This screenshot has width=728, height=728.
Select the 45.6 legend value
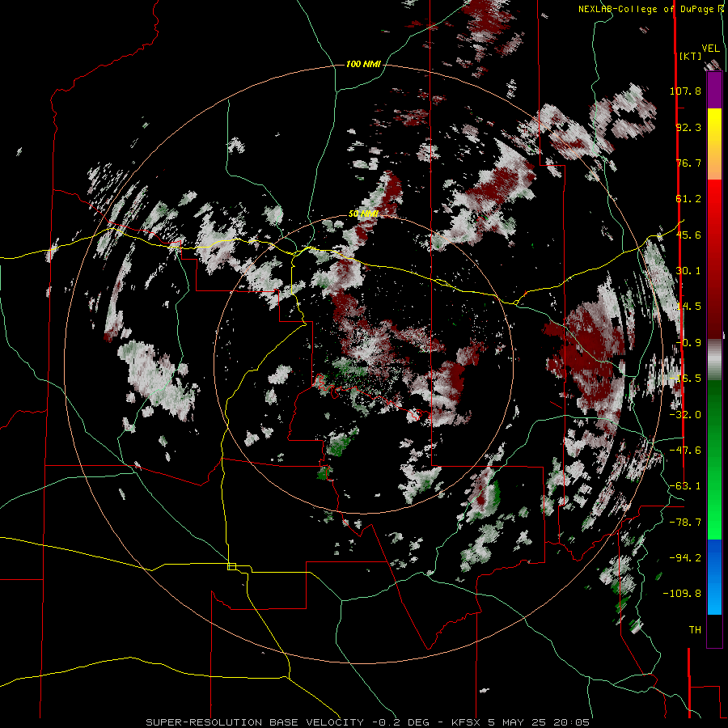[x=688, y=235]
